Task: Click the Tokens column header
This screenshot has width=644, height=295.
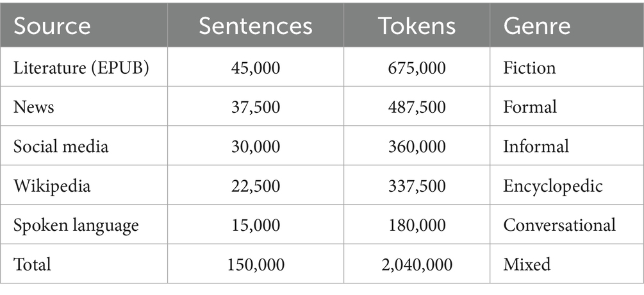Action: [417, 26]
